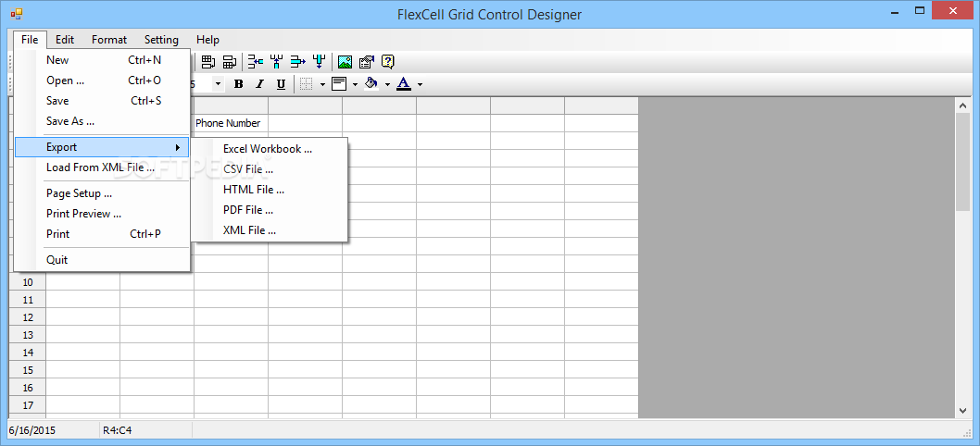This screenshot has width=980, height=446.
Task: Open Page Setup ... from the menu
Action: (x=102, y=193)
